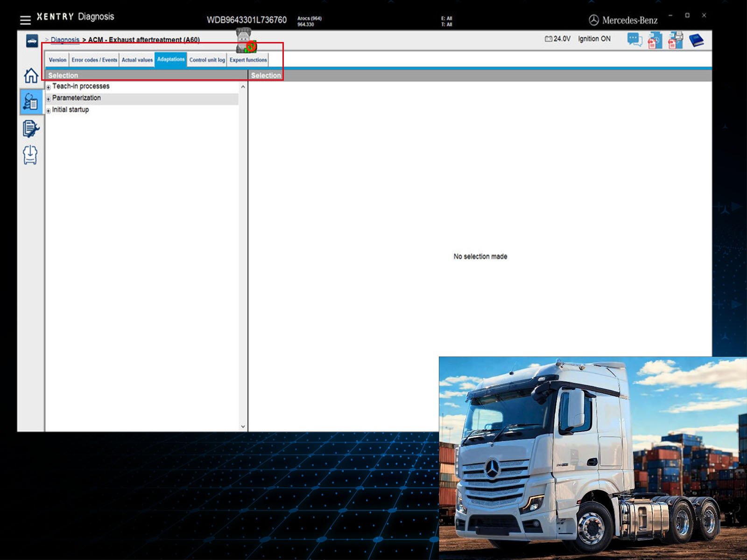Click the PDF export document icon
Image resolution: width=747 pixels, height=560 pixels.
tap(655, 41)
